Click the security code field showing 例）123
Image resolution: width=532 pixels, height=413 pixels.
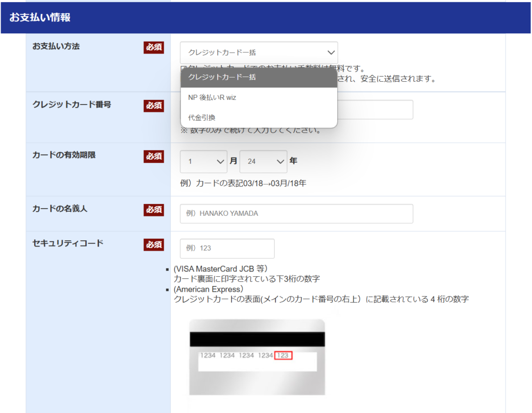(x=227, y=248)
